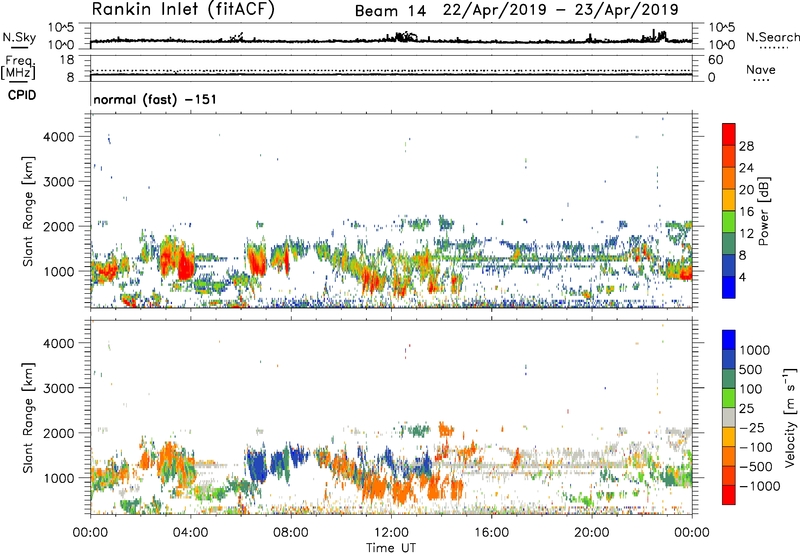Click the date range '22/Apr/2019 – 23/Apr/2019'
800x554 pixels.
(x=561, y=10)
